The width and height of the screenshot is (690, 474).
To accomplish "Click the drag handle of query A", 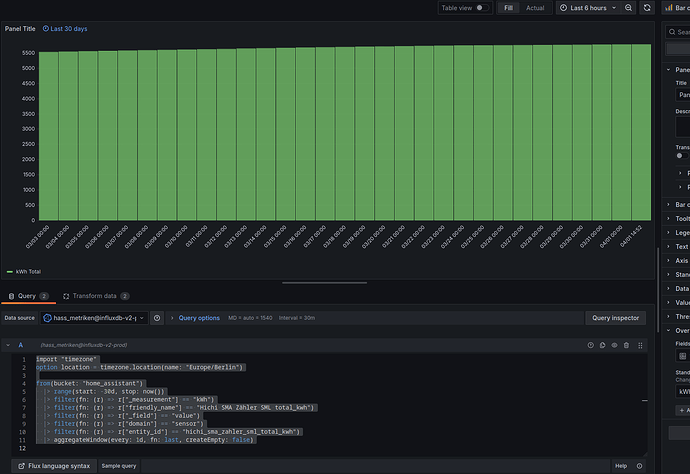I will tap(639, 345).
